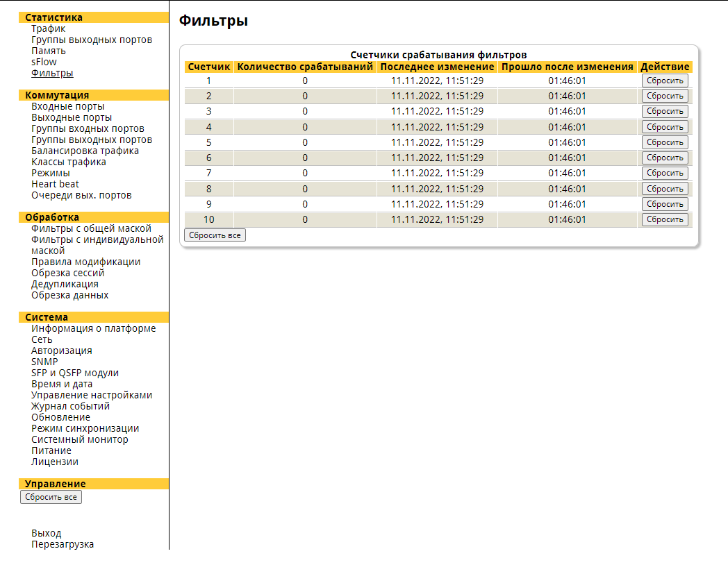Viewport: 728px width, 574px height.
Task: Reset counter 1 with Сбросить
Action: (x=665, y=81)
